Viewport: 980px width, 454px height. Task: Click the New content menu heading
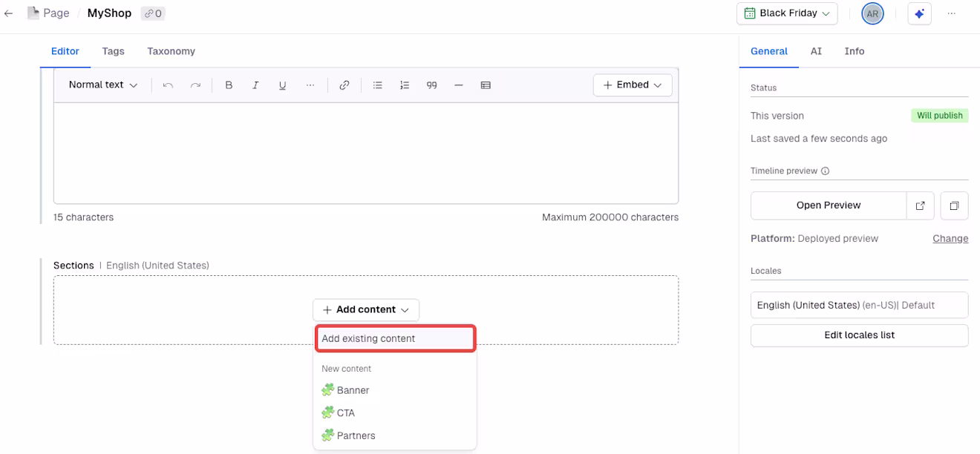click(346, 369)
